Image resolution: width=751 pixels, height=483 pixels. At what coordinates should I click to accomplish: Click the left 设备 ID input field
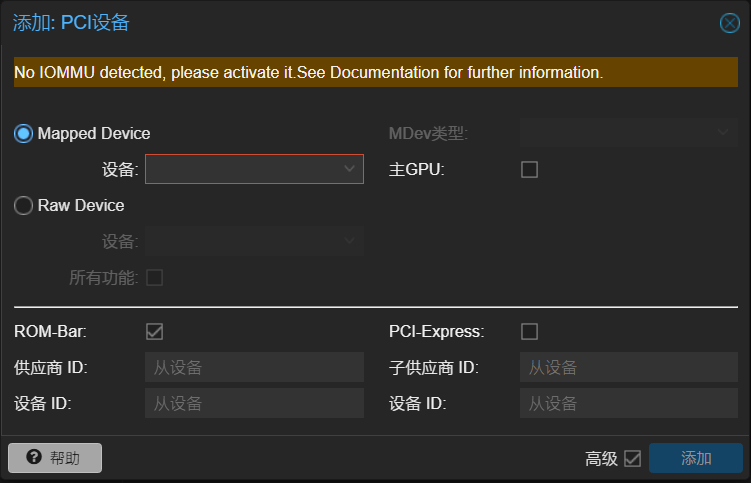tap(254, 403)
